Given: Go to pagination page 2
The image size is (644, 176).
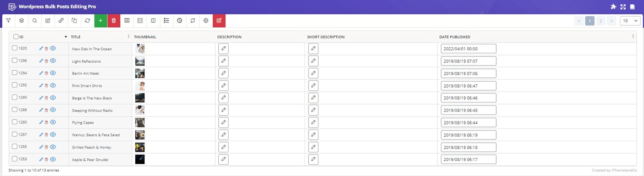Looking at the screenshot, I should 601,21.
